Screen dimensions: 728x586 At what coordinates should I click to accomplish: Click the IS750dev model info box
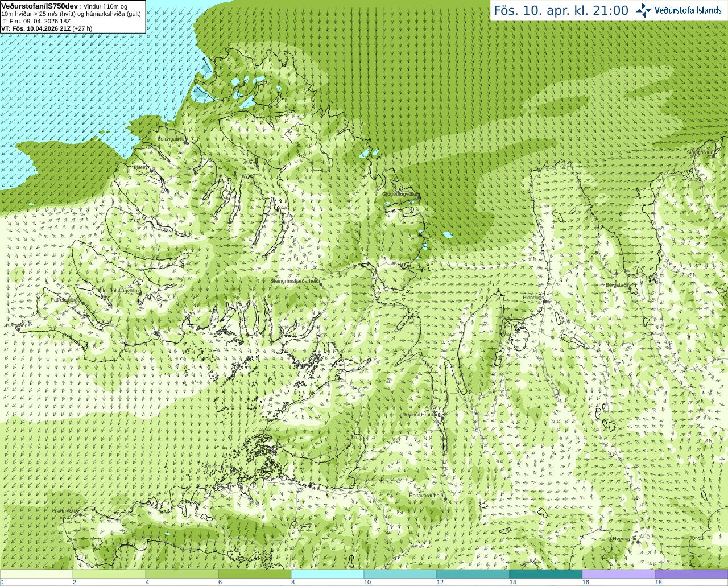click(x=73, y=16)
